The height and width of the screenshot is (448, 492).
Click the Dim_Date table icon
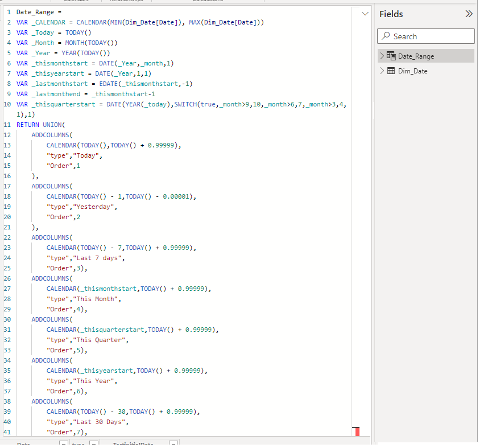click(391, 71)
